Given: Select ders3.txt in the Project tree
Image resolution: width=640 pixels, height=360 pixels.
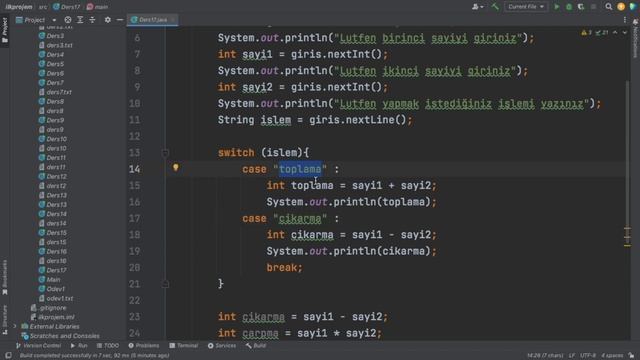Looking at the screenshot, I should tap(56, 45).
